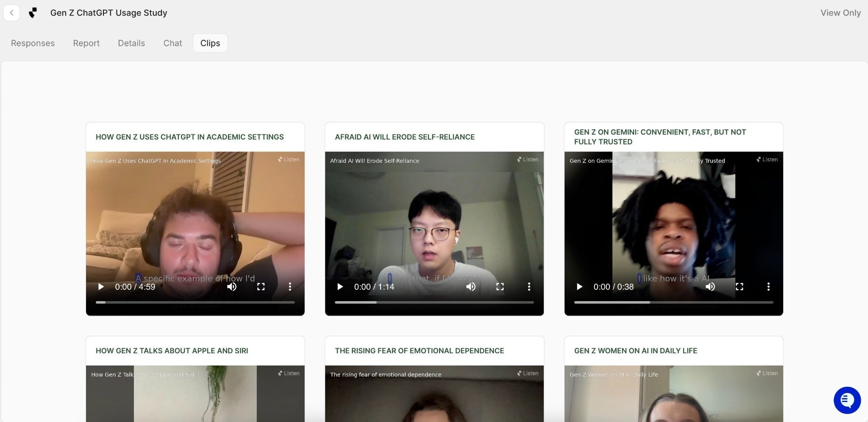The height and width of the screenshot is (422, 868).
Task: Select the Clips tab
Action: click(210, 43)
